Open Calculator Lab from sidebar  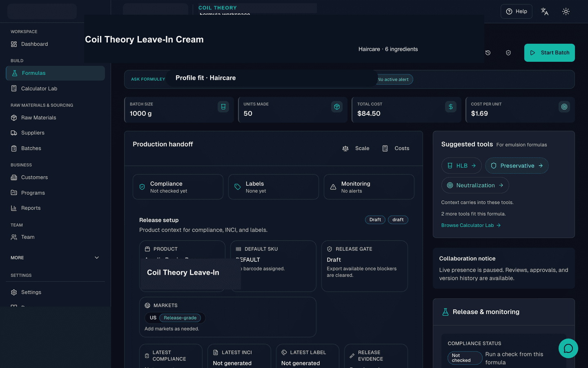pyautogui.click(x=55, y=89)
